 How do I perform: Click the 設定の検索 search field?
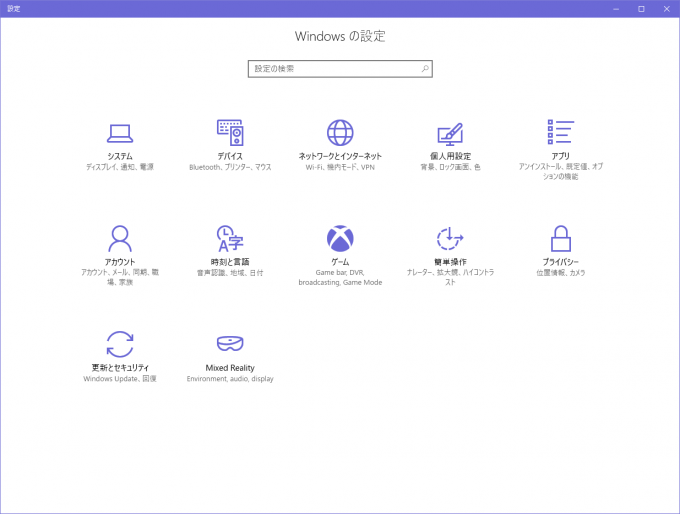coord(340,69)
